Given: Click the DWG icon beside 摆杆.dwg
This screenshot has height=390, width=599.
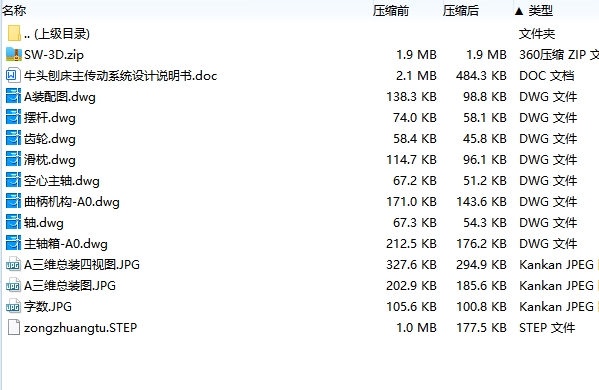Looking at the screenshot, I should pyautogui.click(x=13, y=118).
